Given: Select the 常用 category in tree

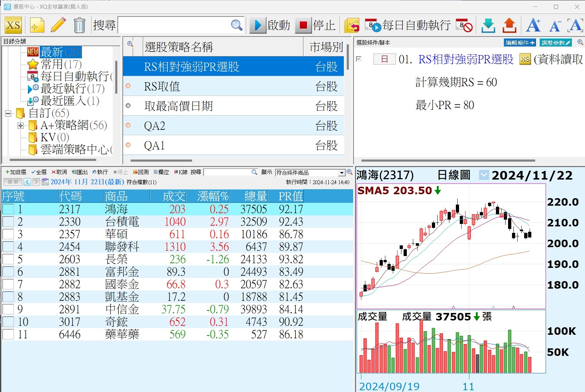Looking at the screenshot, I should point(61,65).
